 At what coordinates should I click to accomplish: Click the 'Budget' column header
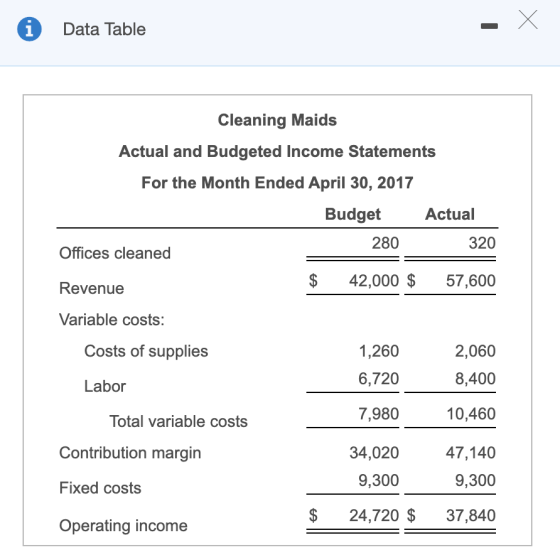click(x=353, y=215)
